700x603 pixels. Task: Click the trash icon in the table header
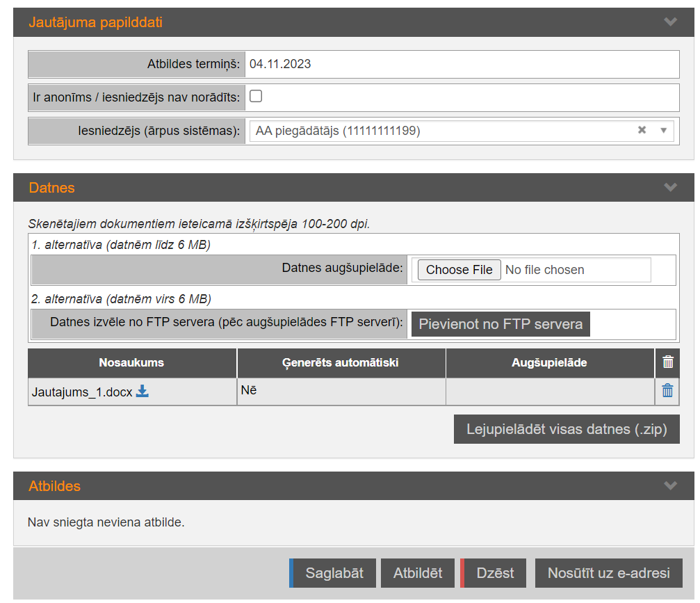(x=667, y=362)
